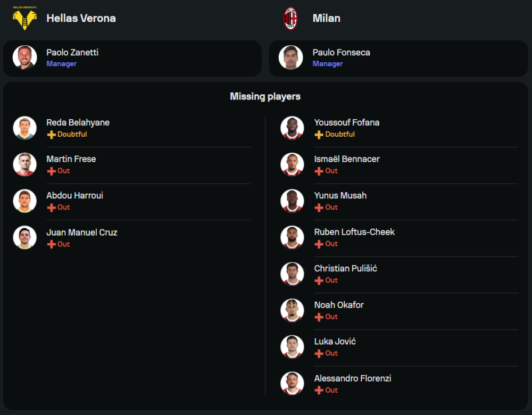Open Paulo Fonseca's manager photo

[290, 57]
